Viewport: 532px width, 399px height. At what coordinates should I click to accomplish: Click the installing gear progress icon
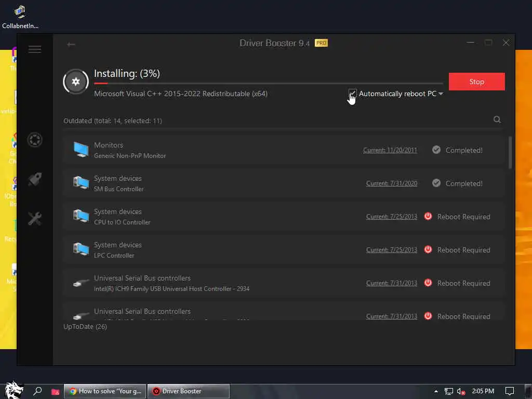pyautogui.click(x=76, y=82)
